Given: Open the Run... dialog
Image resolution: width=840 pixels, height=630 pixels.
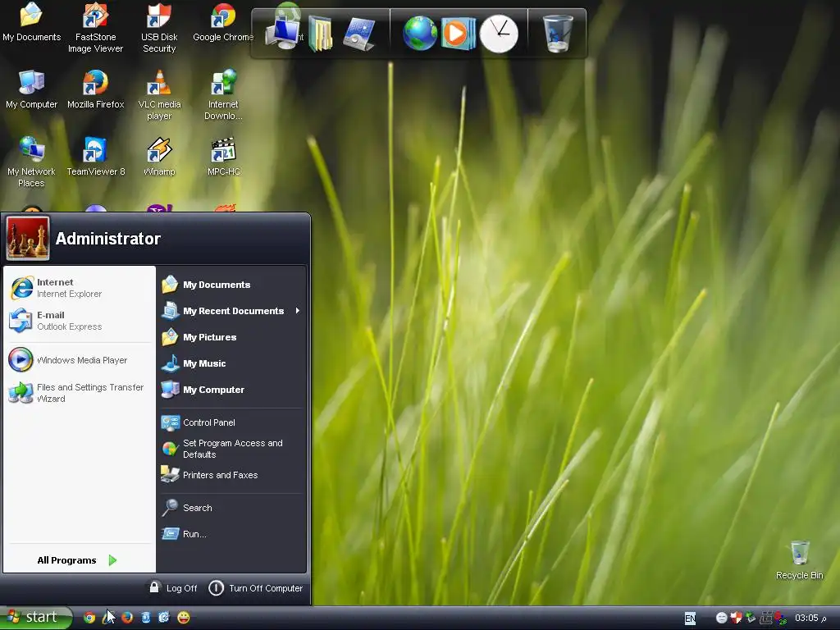Looking at the screenshot, I should pos(232,533).
